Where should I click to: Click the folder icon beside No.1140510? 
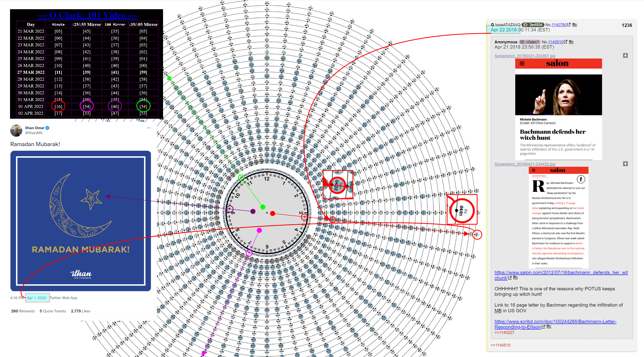point(571,42)
